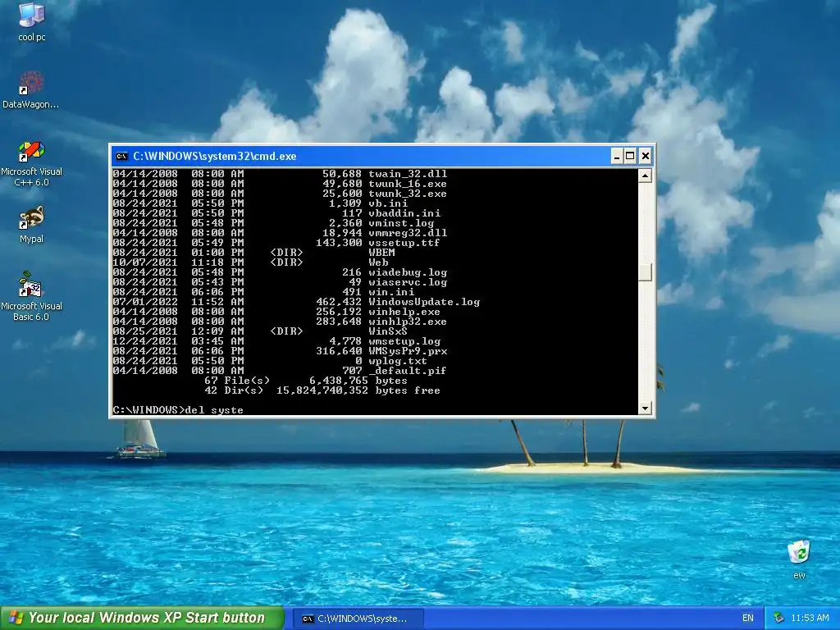Viewport: 840px width, 630px height.
Task: Click the 12/24/2021 date entry
Action: (x=145, y=341)
